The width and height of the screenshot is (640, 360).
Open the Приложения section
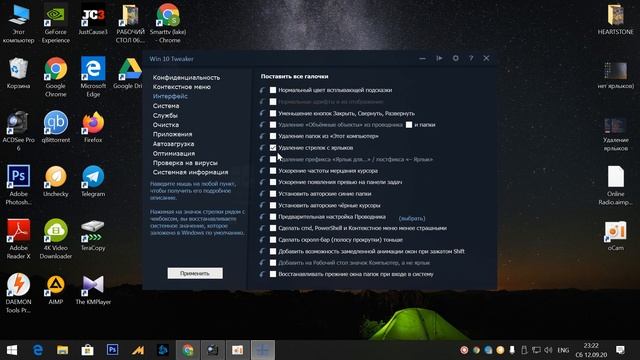tap(172, 134)
